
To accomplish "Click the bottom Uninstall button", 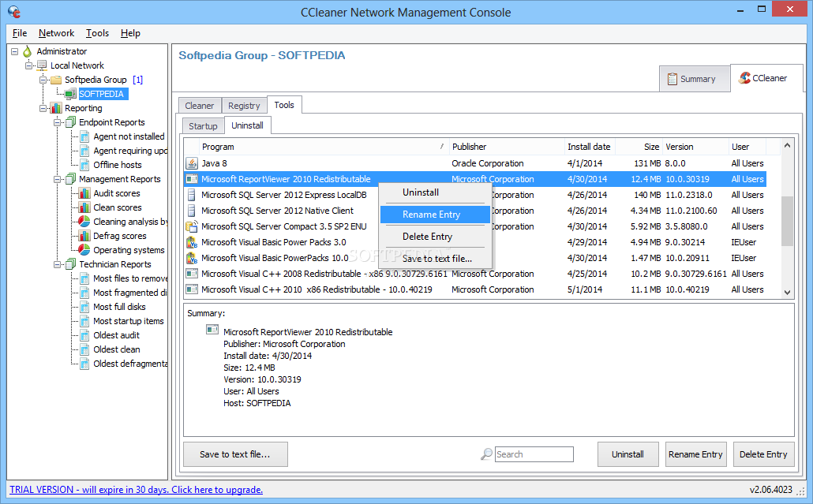I will pos(628,454).
